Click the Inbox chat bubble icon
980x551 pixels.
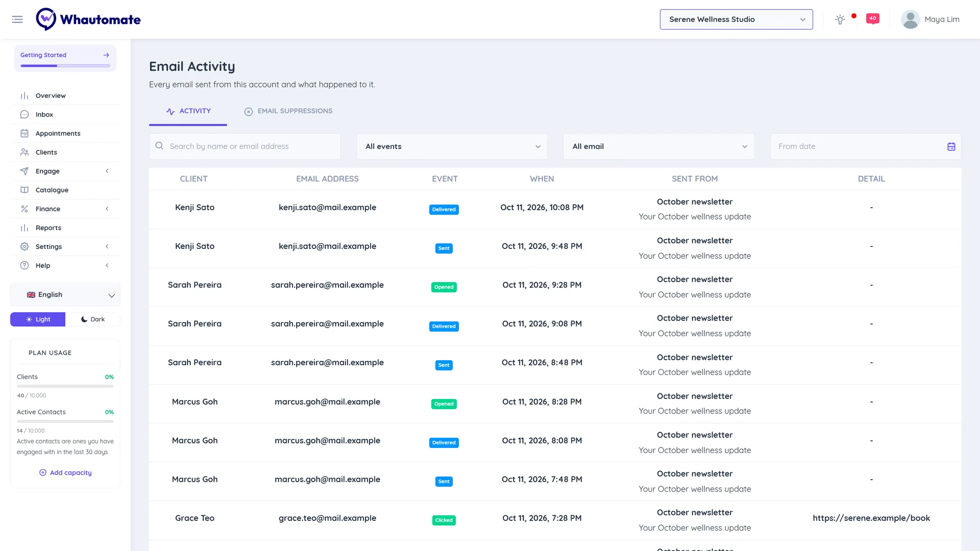click(24, 115)
